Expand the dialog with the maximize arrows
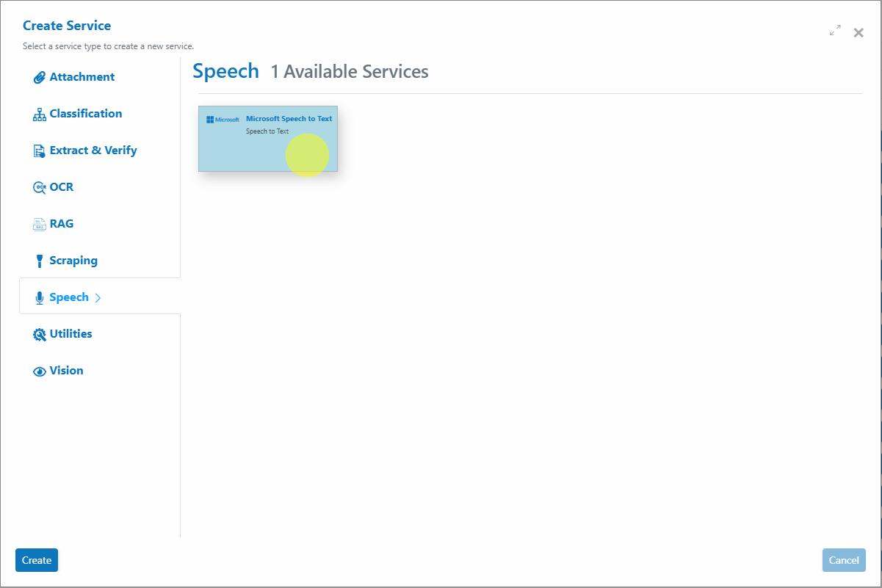The height and width of the screenshot is (588, 882). [x=835, y=31]
